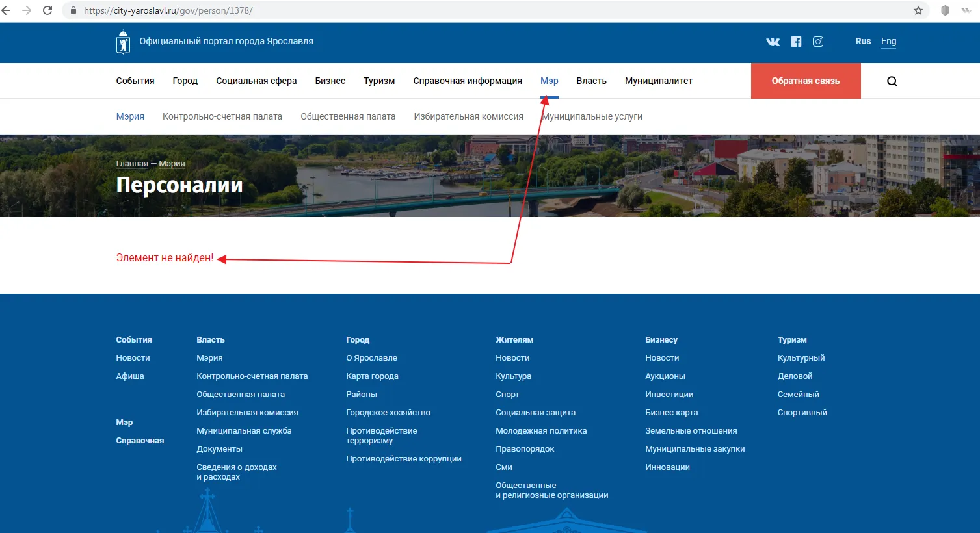Click the Instagram icon in header

pyautogui.click(x=818, y=42)
